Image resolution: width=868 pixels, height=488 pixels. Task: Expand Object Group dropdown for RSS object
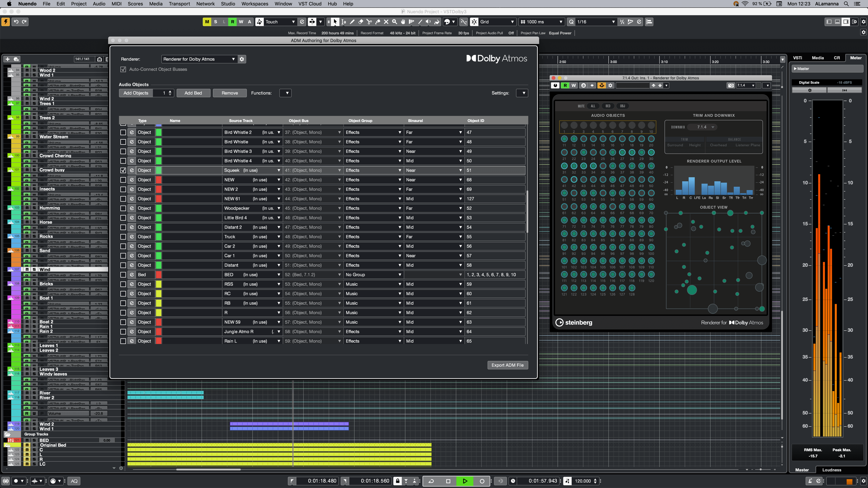click(x=399, y=284)
